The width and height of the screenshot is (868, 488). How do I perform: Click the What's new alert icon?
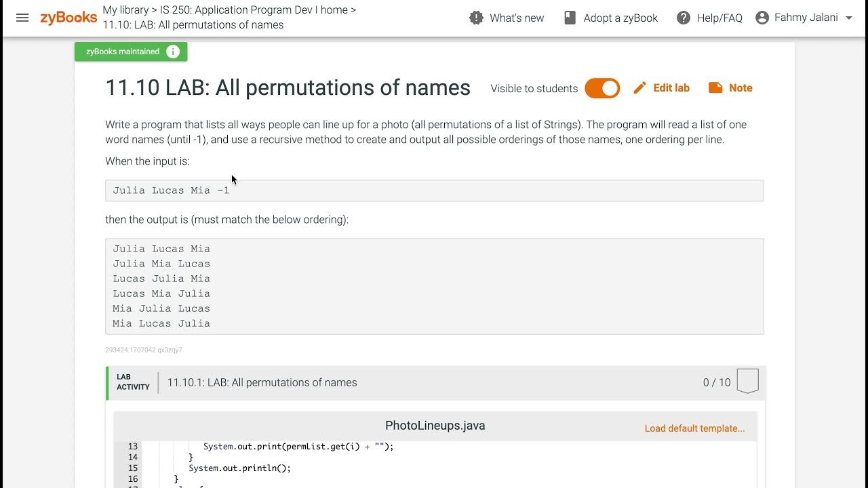point(476,18)
